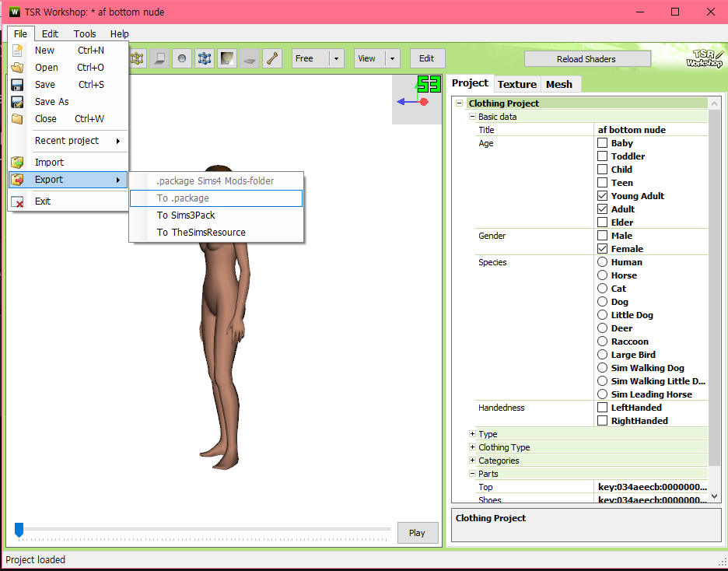The height and width of the screenshot is (571, 728).
Task: Expand the Clothing Type section
Action: click(x=472, y=447)
